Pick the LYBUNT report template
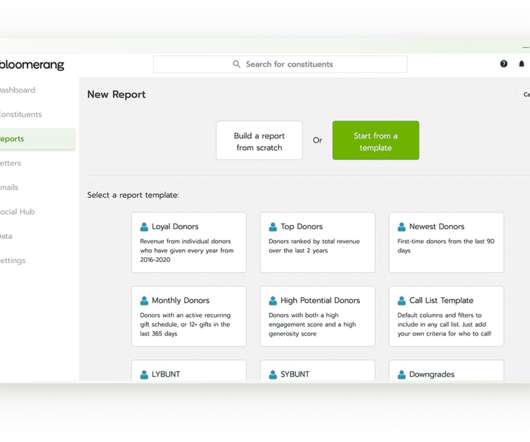Screen dimensions: 530x442 [x=189, y=372]
